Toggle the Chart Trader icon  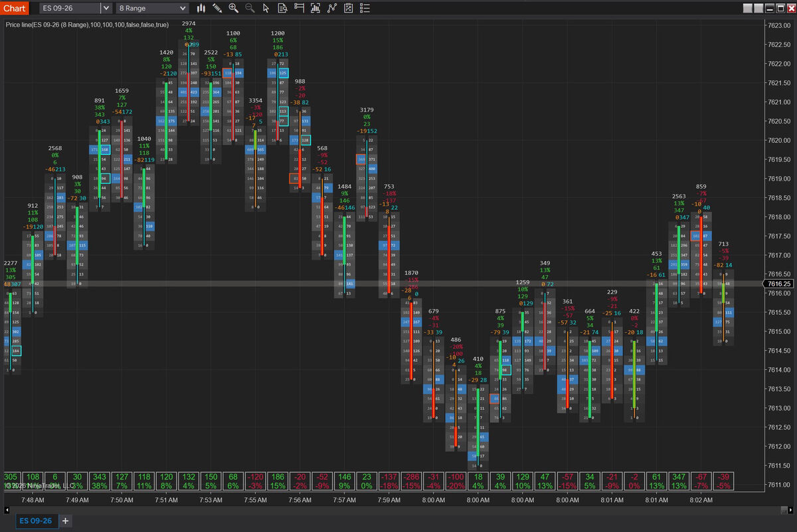click(299, 8)
